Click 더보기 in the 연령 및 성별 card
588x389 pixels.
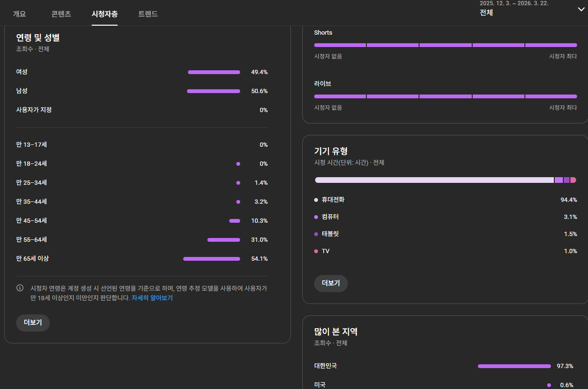pyautogui.click(x=33, y=323)
